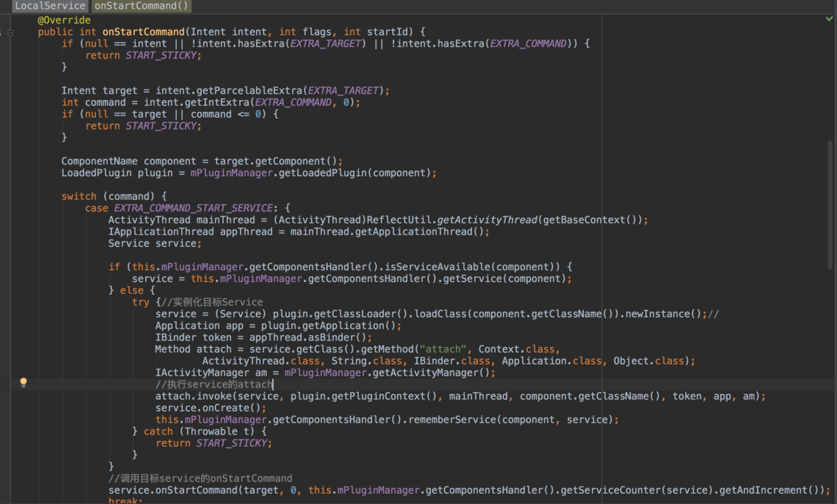Screen dimensions: 837x504
Task: Click the 'try' keyword
Action: click(x=140, y=302)
